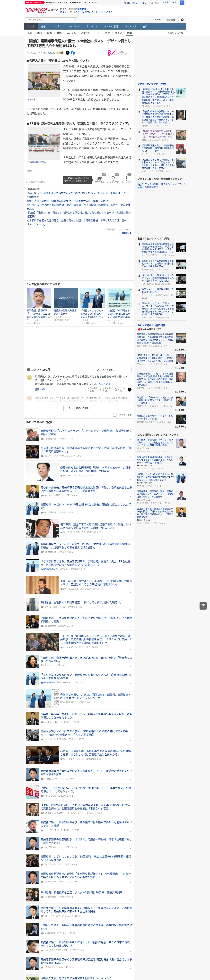Click the search magnifier button in keyword box
Image resolution: width=210 pixels, height=980 pixels.
[75, 19]
